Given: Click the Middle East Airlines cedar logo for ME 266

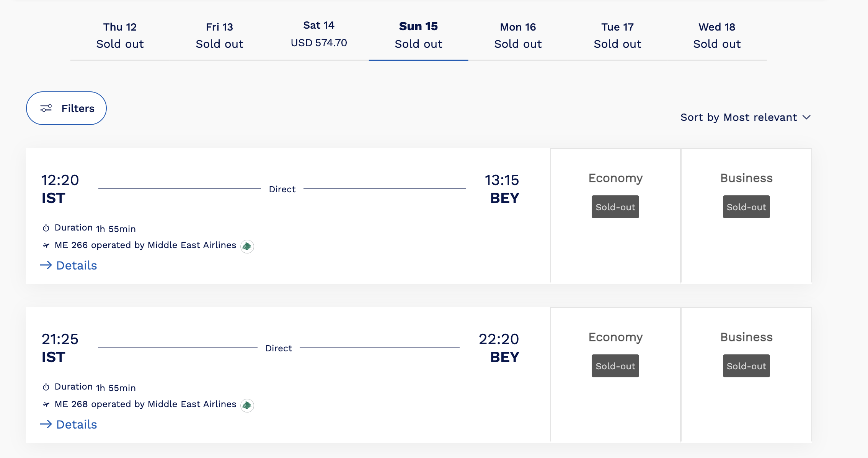Looking at the screenshot, I should coord(247,246).
